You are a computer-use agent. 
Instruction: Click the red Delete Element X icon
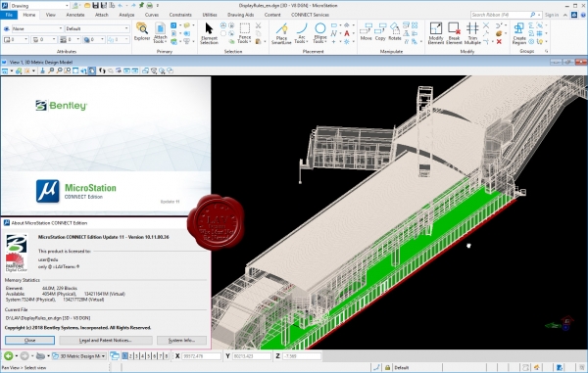click(499, 41)
